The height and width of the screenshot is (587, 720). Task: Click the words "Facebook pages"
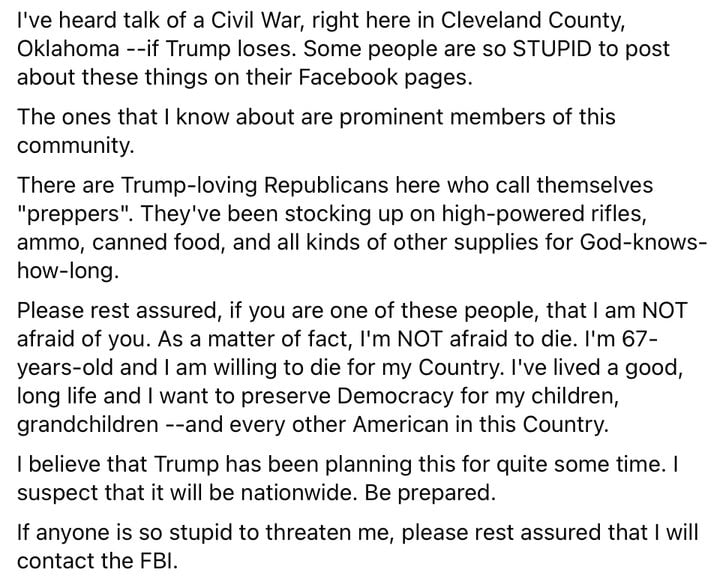[384, 77]
